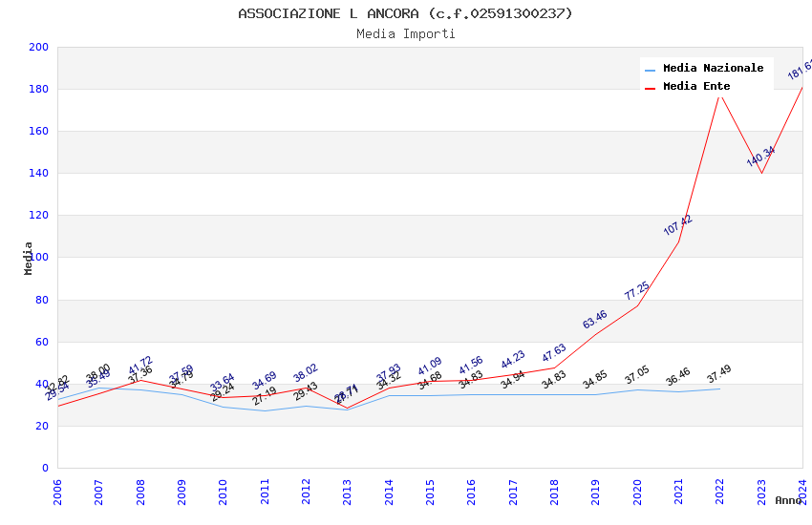The height and width of the screenshot is (525, 812).
Task: Select the 2021 data point labeled 107.42
Action: coord(678,242)
